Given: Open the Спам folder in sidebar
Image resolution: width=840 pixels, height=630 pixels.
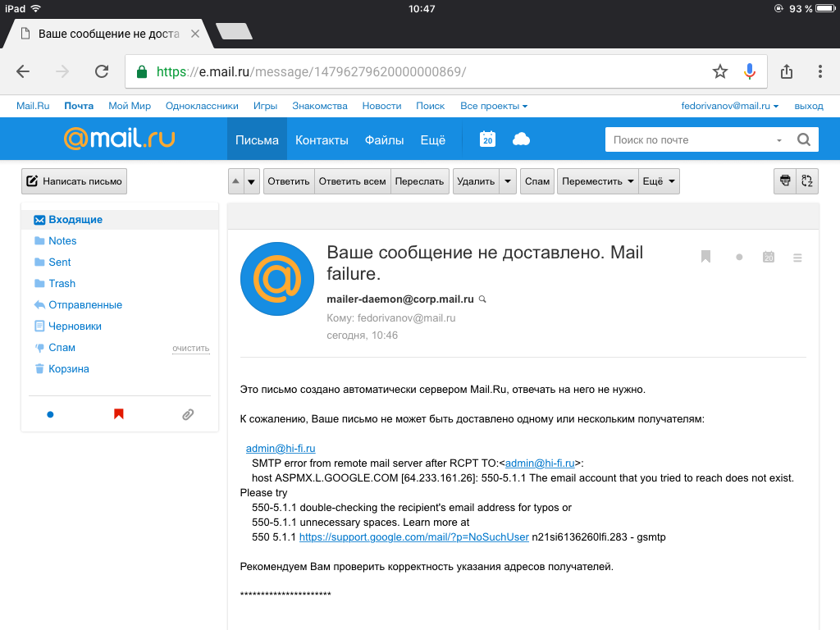Looking at the screenshot, I should tap(62, 348).
